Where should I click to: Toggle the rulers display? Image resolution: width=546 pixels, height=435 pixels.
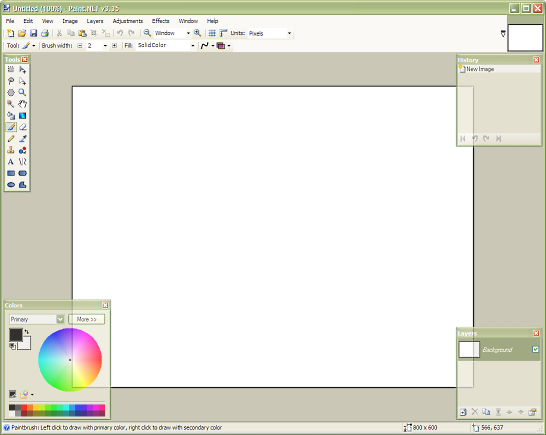coord(223,33)
